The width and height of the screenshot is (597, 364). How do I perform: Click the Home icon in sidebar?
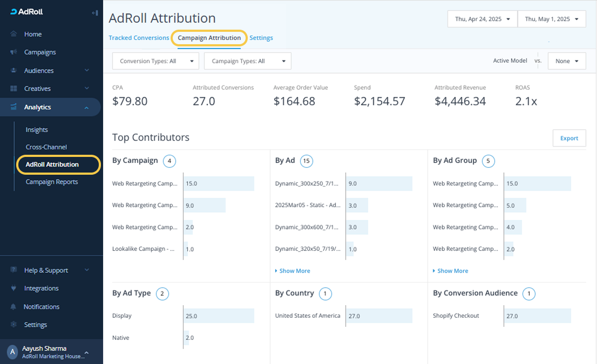(13, 34)
